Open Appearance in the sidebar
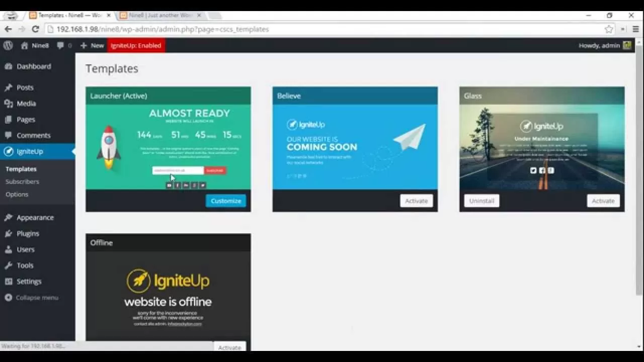The width and height of the screenshot is (644, 362). pos(35,218)
